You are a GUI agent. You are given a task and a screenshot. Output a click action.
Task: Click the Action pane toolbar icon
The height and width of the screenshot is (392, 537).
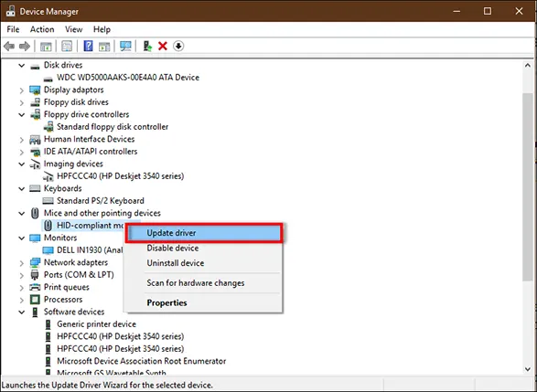pyautogui.click(x=104, y=46)
